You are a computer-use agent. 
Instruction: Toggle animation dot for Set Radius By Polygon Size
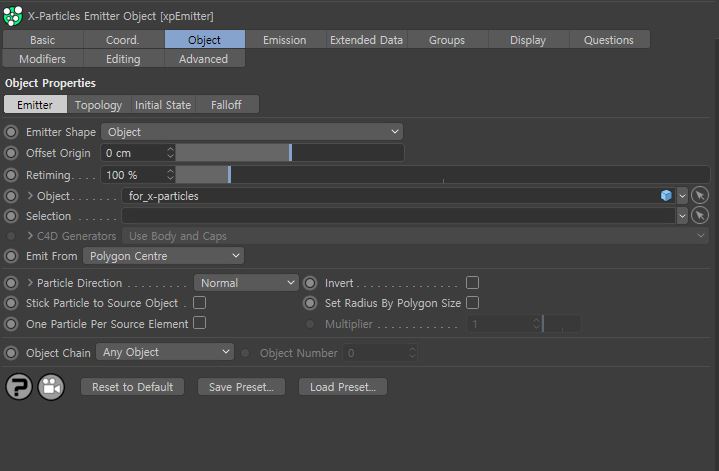pos(310,303)
